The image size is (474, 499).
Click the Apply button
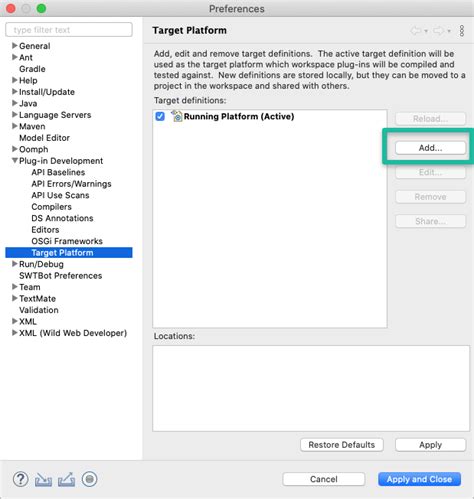[430, 445]
